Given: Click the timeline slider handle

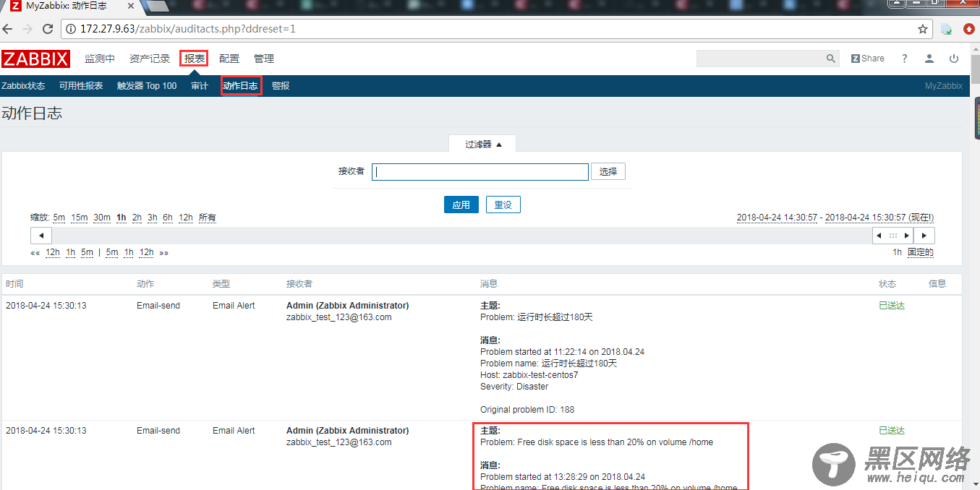Looking at the screenshot, I should click(x=893, y=236).
